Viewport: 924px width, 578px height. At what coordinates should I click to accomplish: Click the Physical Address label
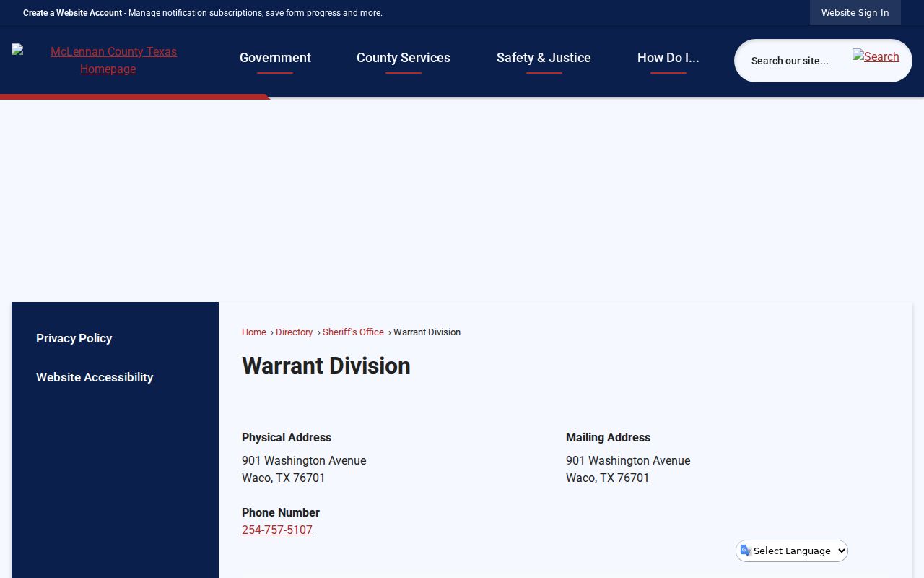(287, 437)
